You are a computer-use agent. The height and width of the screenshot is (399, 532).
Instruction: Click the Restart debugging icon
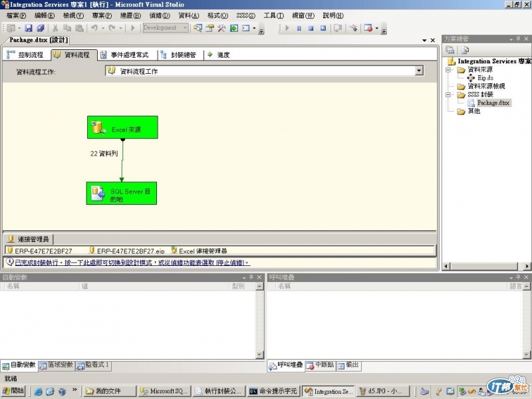[323, 28]
